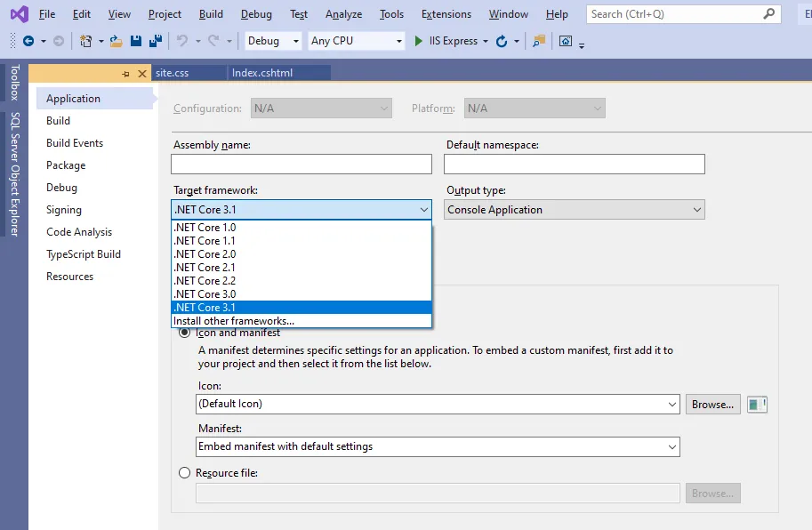Redo the last undone action
The width and height of the screenshot is (812, 530).
pyautogui.click(x=213, y=41)
